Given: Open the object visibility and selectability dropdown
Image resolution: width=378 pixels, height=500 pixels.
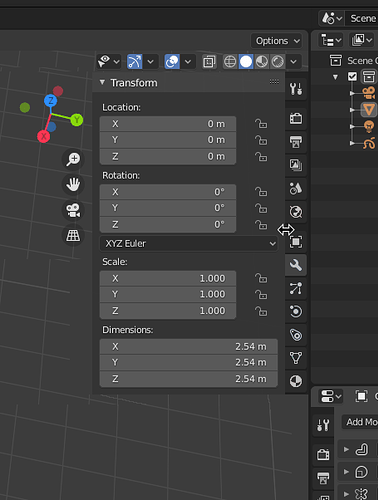Looking at the screenshot, I should coord(108,62).
